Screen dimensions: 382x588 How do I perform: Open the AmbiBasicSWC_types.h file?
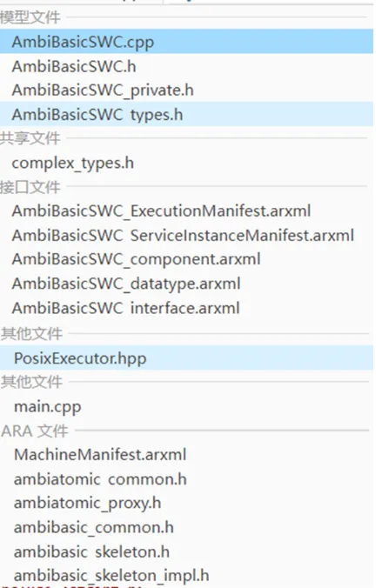pos(186,114)
